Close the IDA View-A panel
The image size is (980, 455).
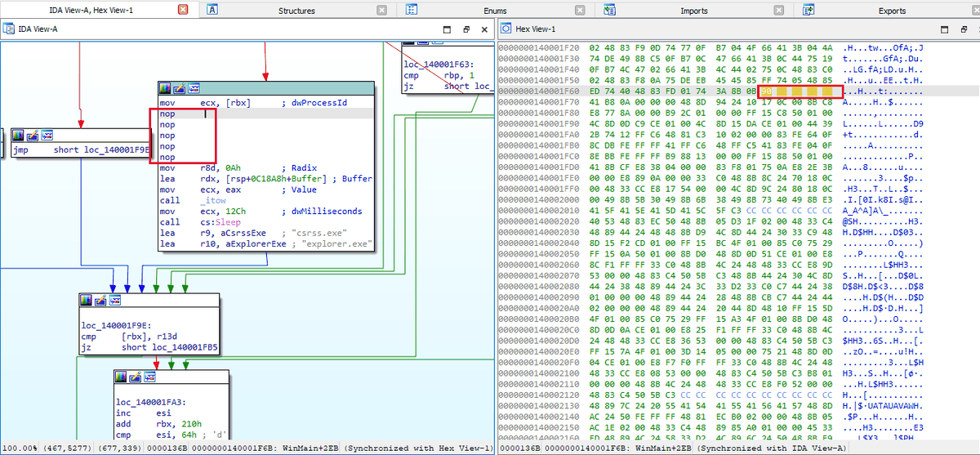tap(483, 29)
